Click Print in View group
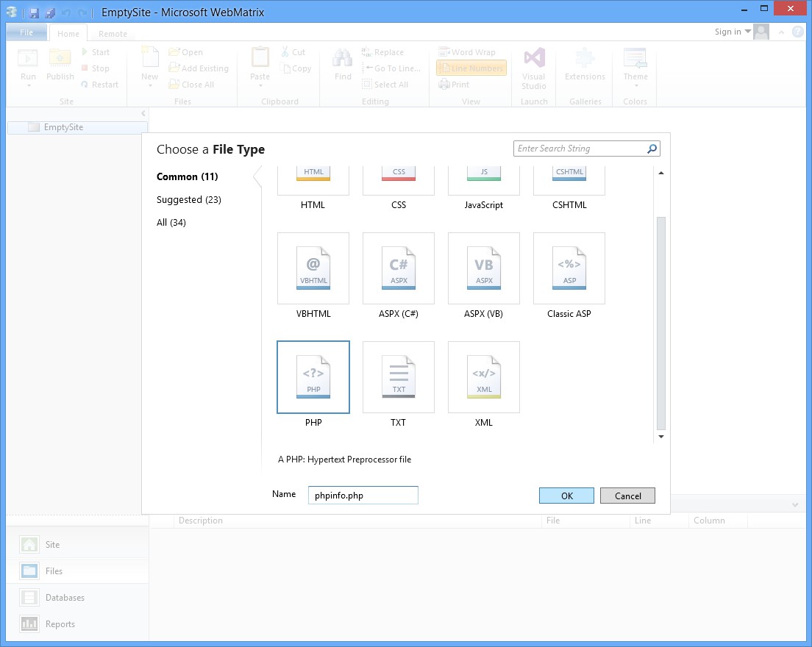This screenshot has width=812, height=647. (454, 85)
